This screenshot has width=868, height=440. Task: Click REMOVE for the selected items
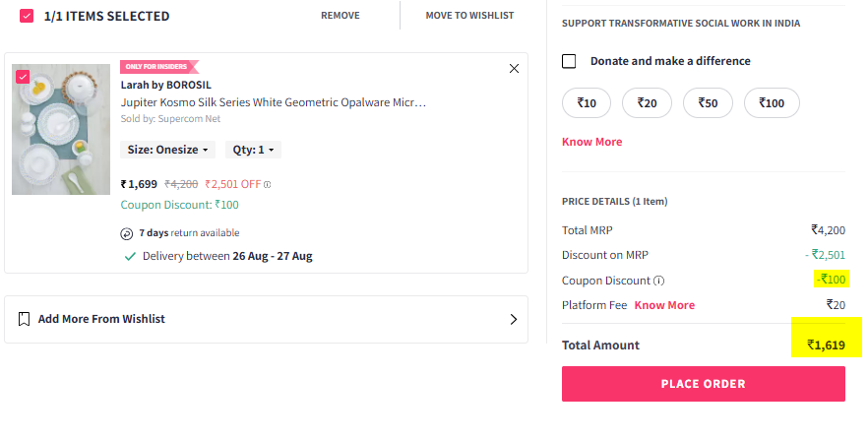pyautogui.click(x=341, y=16)
